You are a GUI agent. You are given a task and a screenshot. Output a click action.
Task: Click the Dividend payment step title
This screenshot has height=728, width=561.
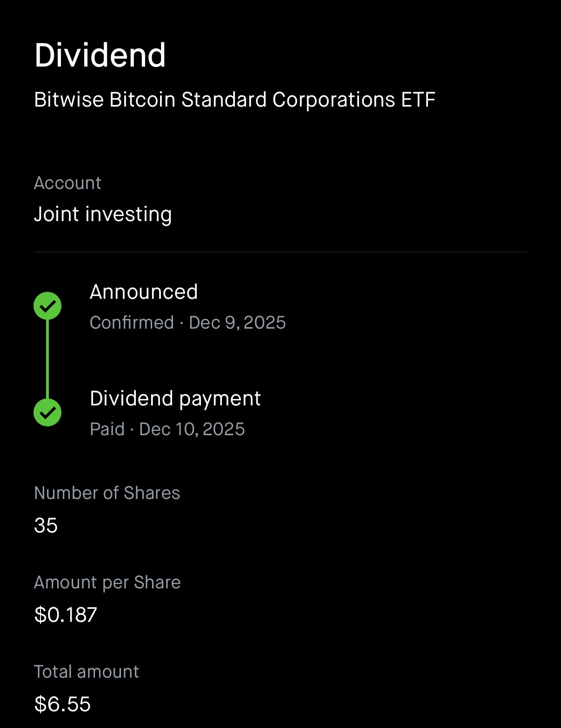(175, 398)
